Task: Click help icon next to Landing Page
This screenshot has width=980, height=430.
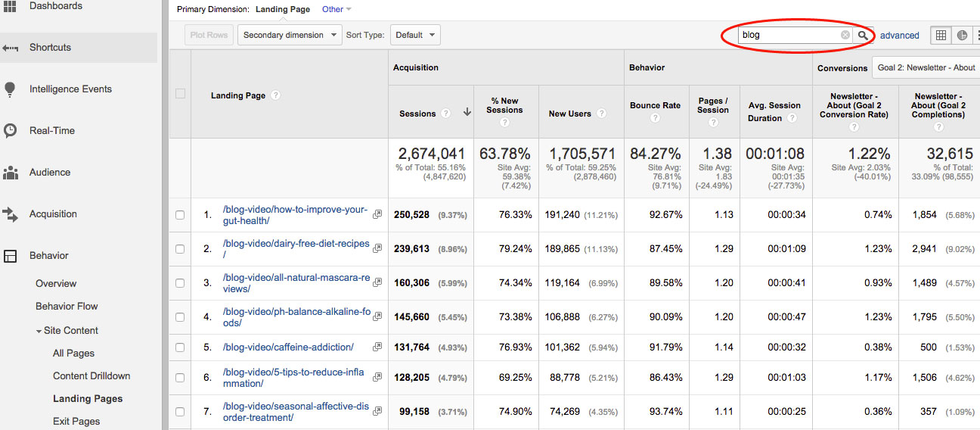Action: [276, 95]
